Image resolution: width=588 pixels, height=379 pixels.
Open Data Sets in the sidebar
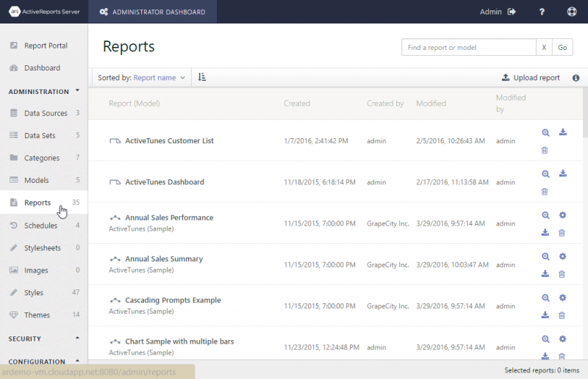[x=44, y=135]
